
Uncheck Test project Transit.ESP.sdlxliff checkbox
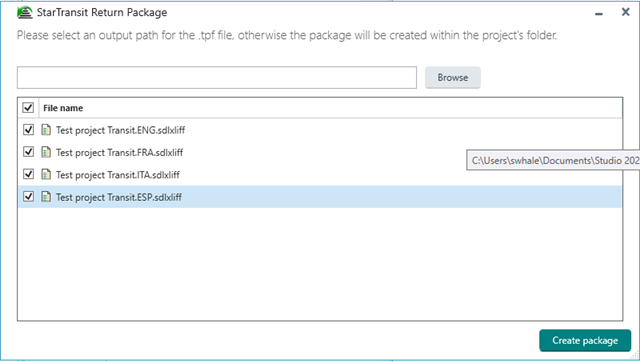28,197
